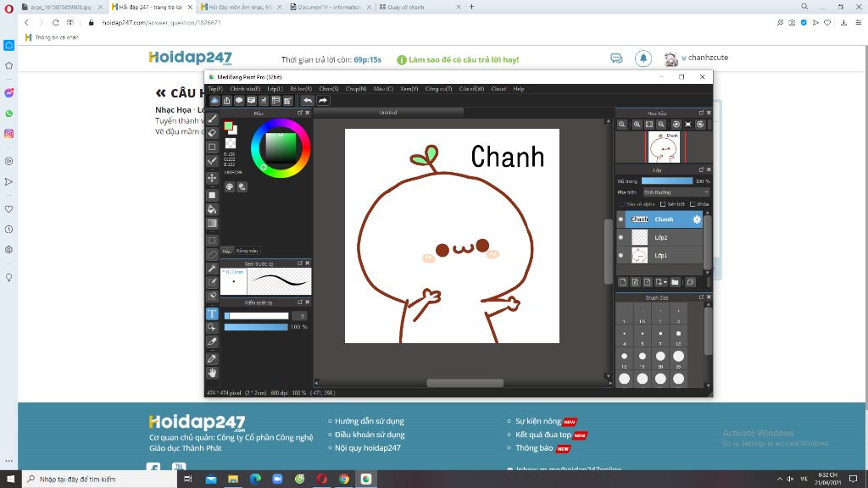Click the navigator preview thumbnail

(x=665, y=147)
